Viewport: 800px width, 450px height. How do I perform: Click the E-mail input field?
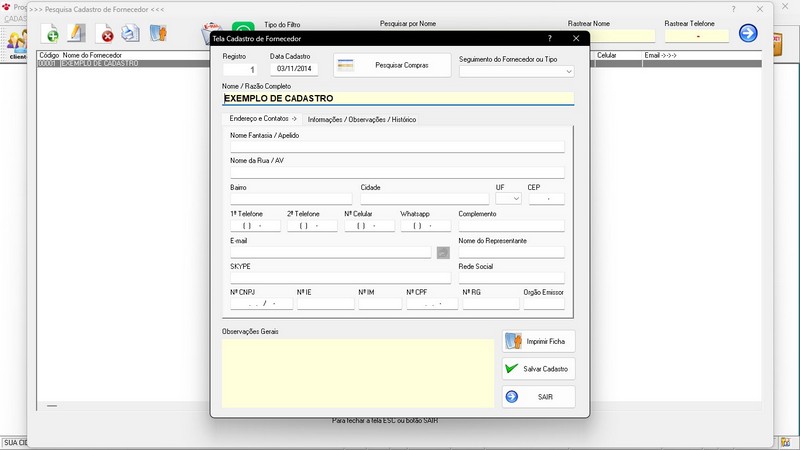[331, 252]
